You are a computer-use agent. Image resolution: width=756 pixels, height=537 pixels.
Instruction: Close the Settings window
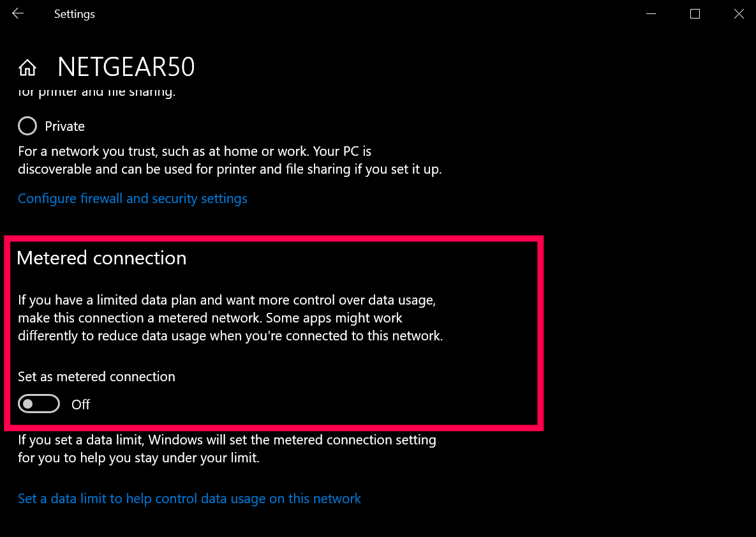[739, 13]
